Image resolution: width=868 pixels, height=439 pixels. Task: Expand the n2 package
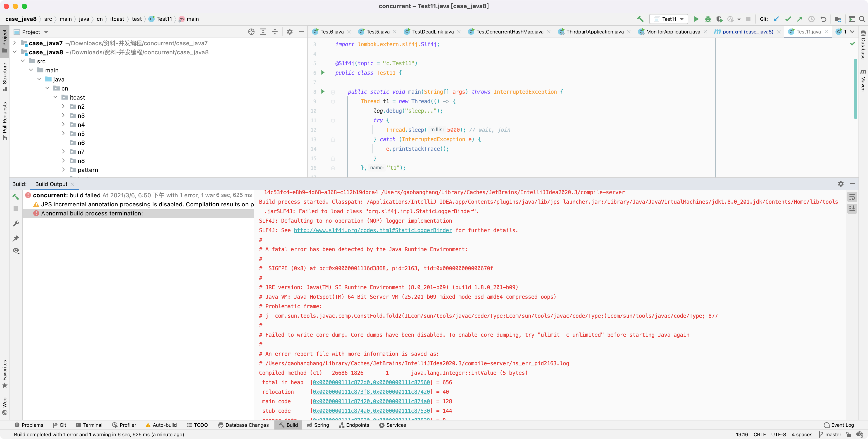[x=63, y=106]
